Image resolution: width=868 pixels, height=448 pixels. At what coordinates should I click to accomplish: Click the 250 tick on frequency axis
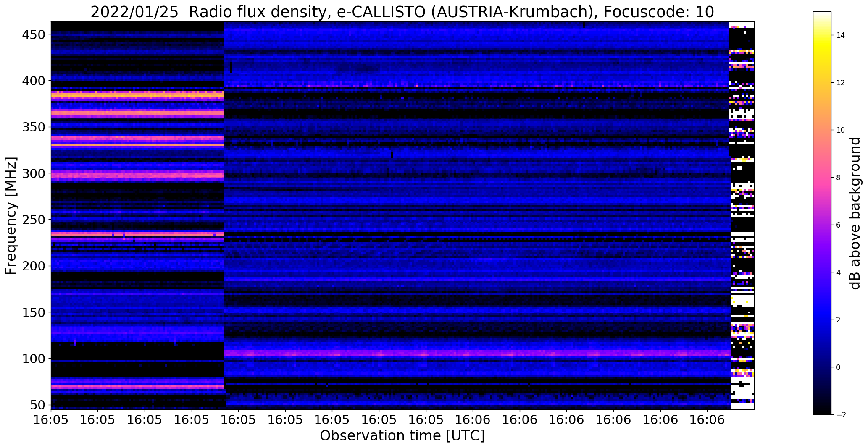33,220
